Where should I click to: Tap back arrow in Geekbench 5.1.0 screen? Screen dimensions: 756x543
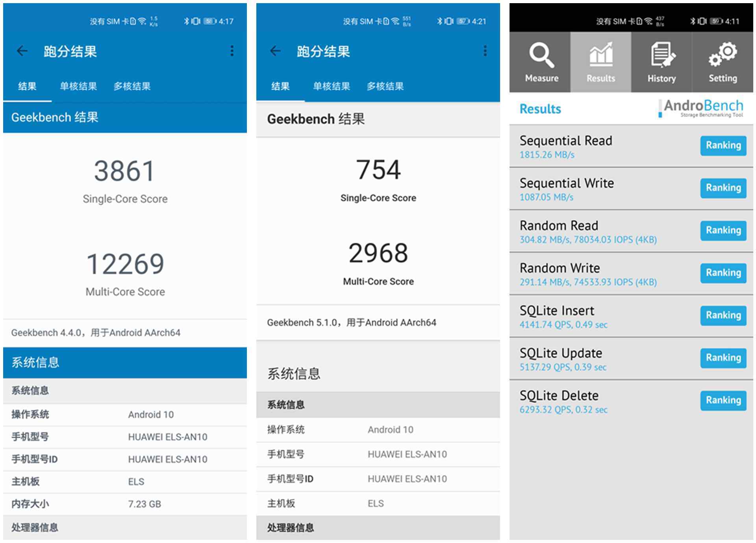(x=276, y=51)
